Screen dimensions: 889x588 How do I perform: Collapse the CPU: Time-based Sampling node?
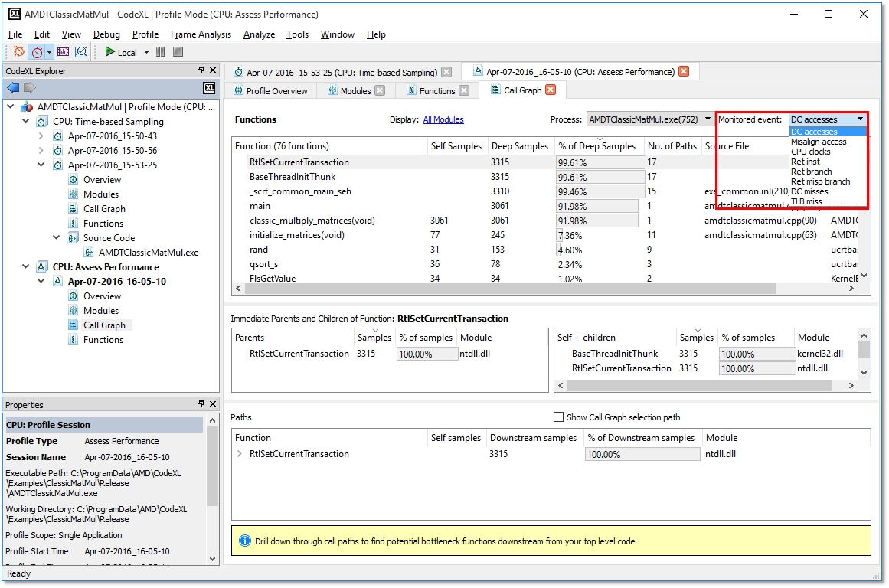25,121
